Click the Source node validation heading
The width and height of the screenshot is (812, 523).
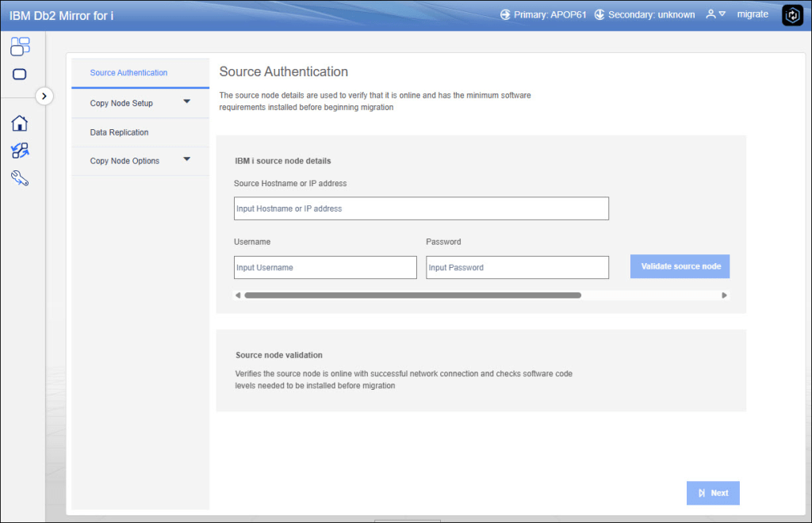tap(278, 355)
